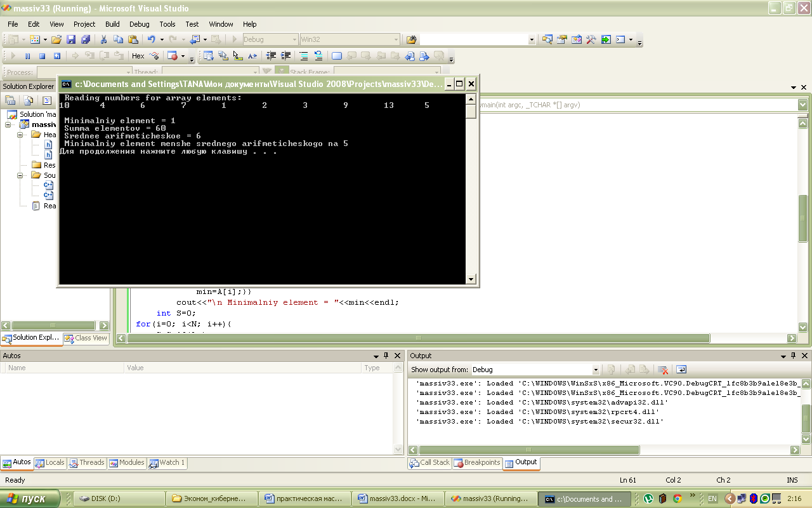Comment out the selected lines icon
Screen dimensions: 812x508
(304, 56)
